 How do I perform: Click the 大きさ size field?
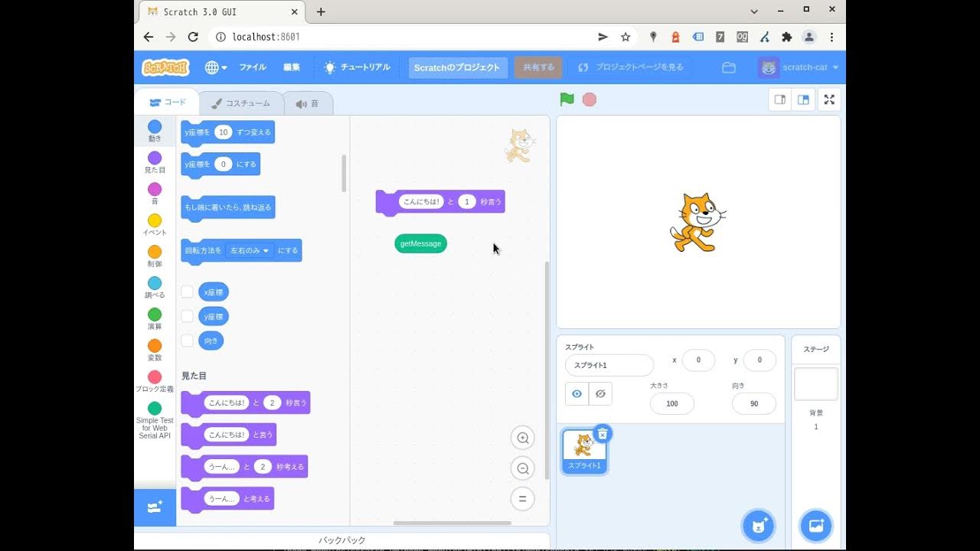pyautogui.click(x=672, y=403)
